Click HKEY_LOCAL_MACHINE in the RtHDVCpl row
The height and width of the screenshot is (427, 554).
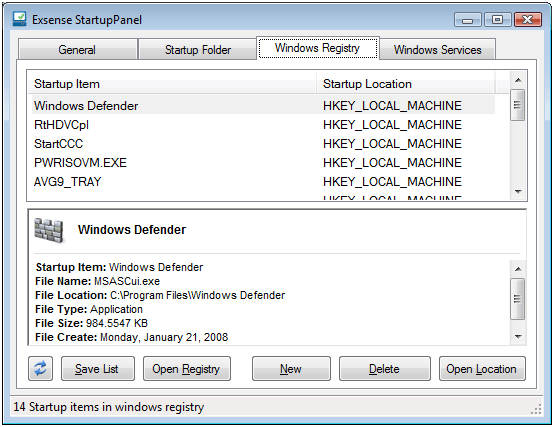tap(392, 125)
